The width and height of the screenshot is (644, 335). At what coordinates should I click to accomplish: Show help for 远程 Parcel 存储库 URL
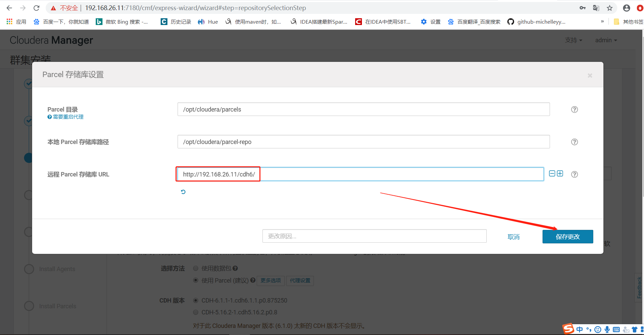pos(574,174)
